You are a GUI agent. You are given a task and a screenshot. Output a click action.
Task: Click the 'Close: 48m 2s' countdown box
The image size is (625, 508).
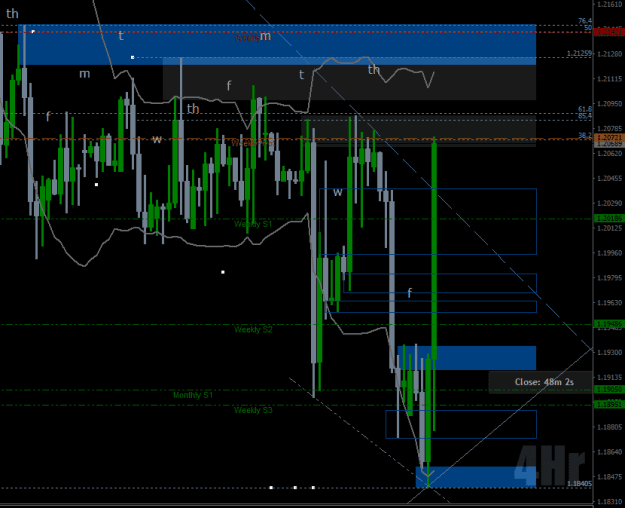[x=540, y=382]
